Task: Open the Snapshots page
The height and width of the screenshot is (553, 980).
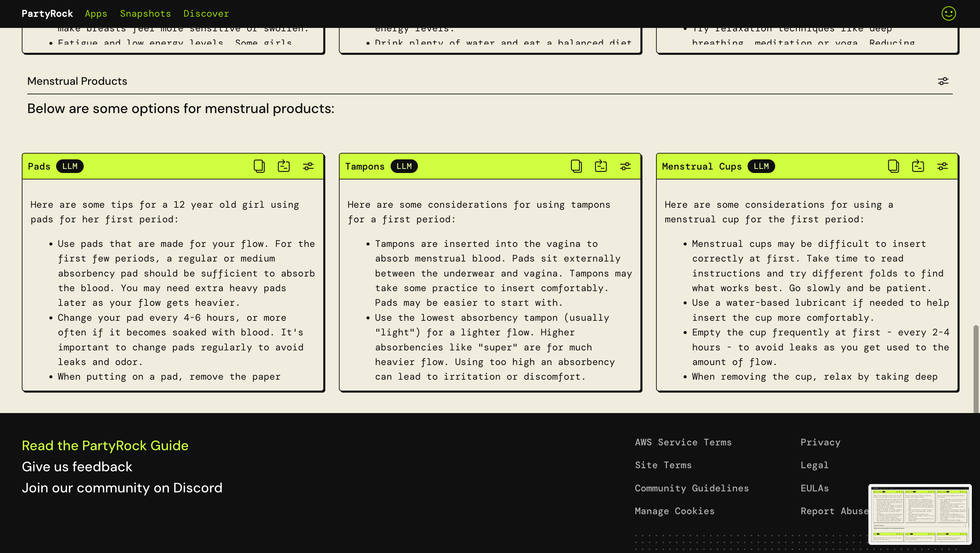Action: (x=145, y=14)
